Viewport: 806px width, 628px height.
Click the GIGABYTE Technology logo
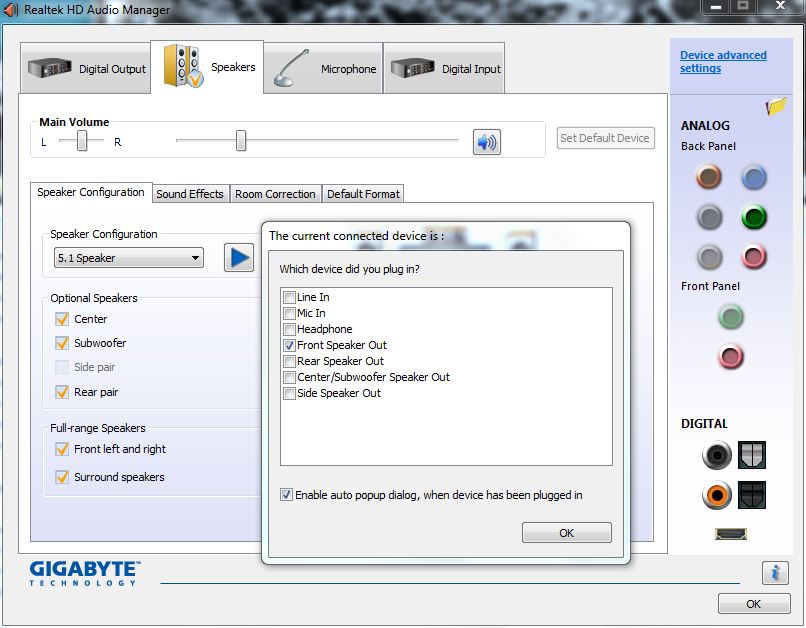click(x=84, y=573)
